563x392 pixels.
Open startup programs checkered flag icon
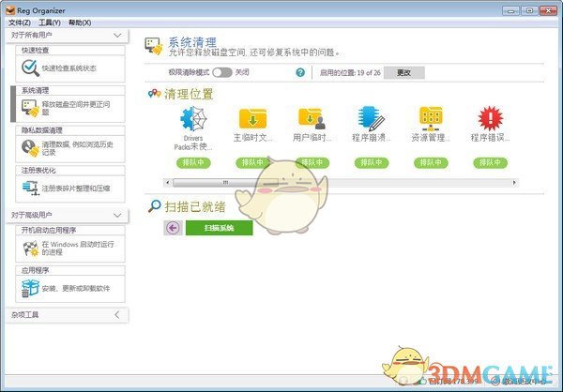click(31, 249)
